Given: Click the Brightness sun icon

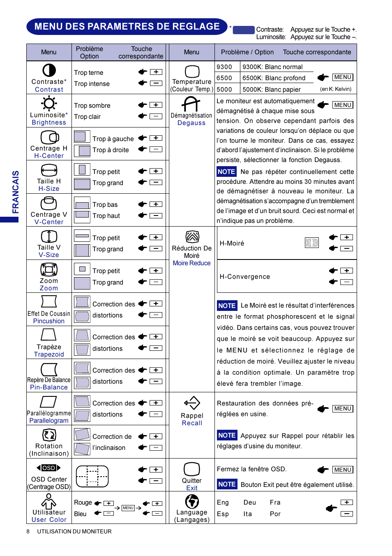Looking at the screenshot, I should tap(49, 103).
